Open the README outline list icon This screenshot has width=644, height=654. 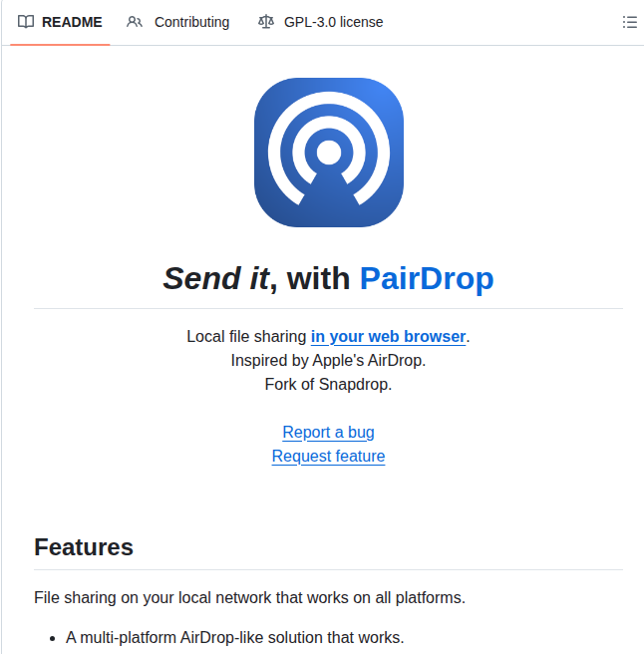(x=629, y=22)
